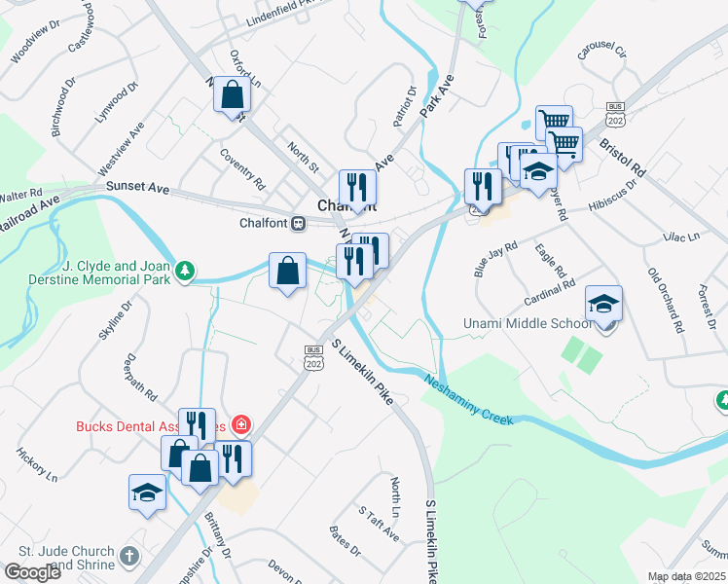Viewport: 728px width, 584px height.
Task: Click the green tree pin for Derstine Memorial Park
Action: tap(185, 272)
